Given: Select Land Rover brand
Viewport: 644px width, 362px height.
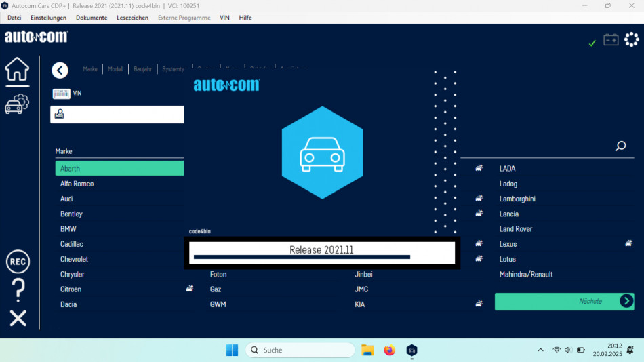Looking at the screenshot, I should tap(515, 229).
